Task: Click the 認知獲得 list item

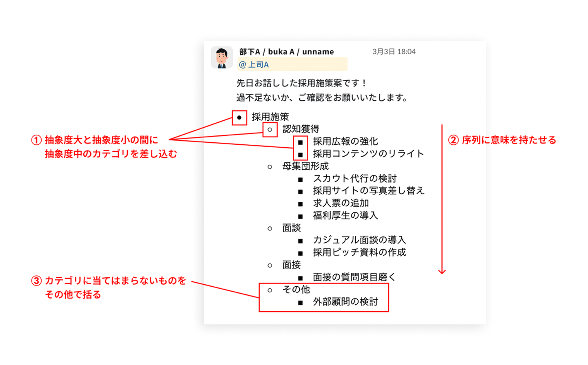Action: pyautogui.click(x=301, y=129)
